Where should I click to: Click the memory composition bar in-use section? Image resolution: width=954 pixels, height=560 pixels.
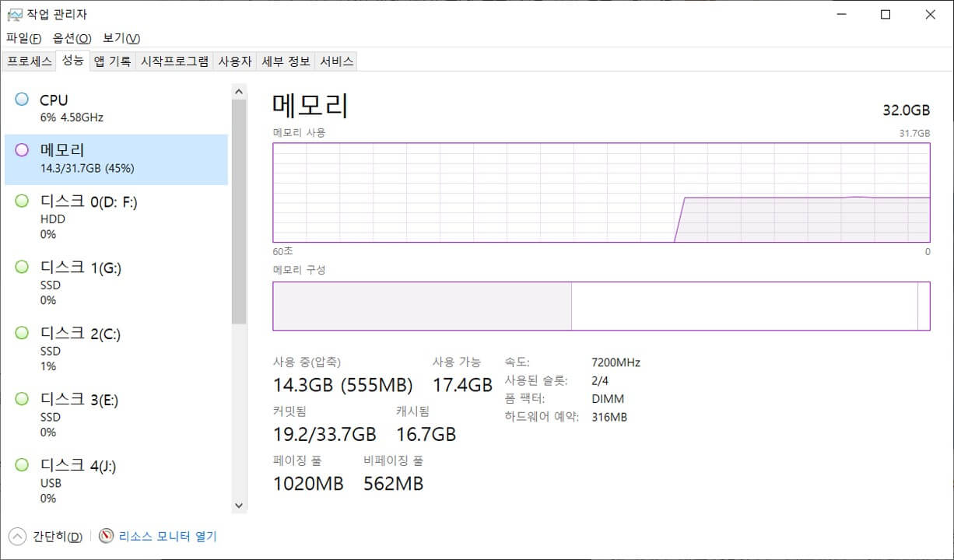click(422, 306)
